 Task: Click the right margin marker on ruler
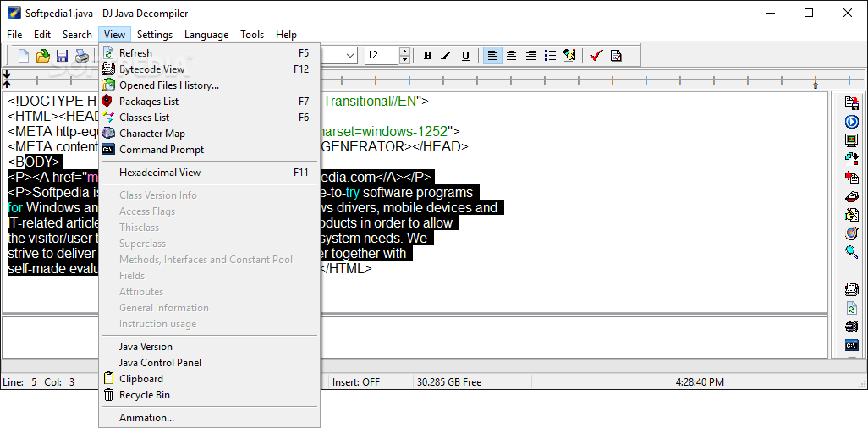click(816, 85)
